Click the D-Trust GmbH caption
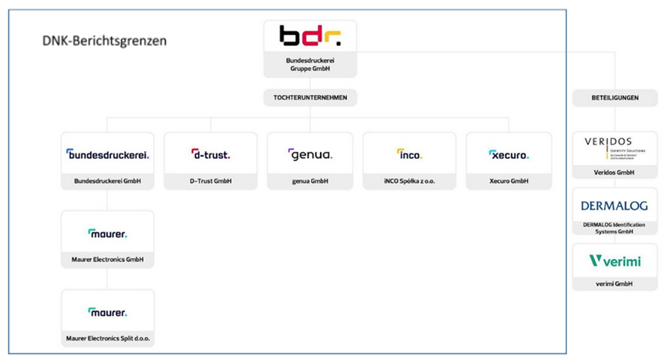 [211, 181]
